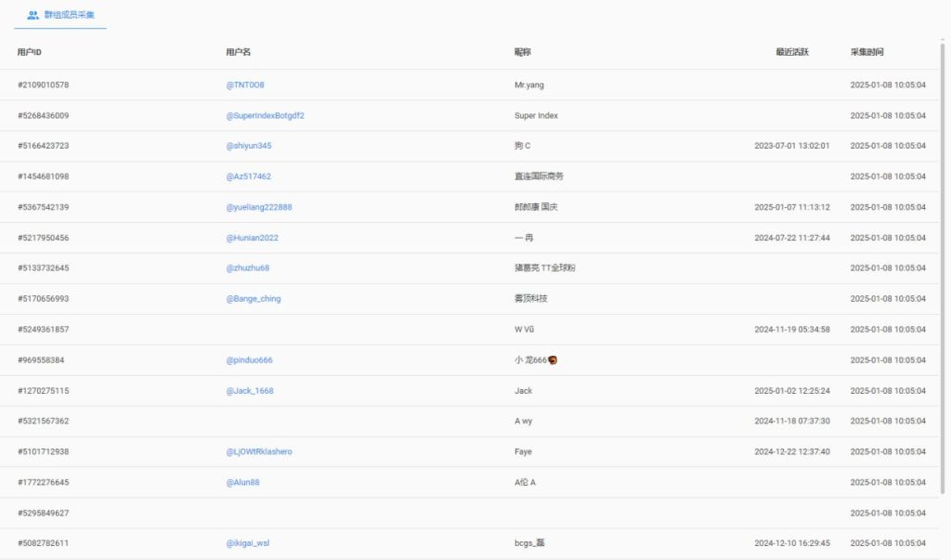This screenshot has width=951, height=560.
Task: Open the @Hunian2022 username link
Action: (x=255, y=238)
